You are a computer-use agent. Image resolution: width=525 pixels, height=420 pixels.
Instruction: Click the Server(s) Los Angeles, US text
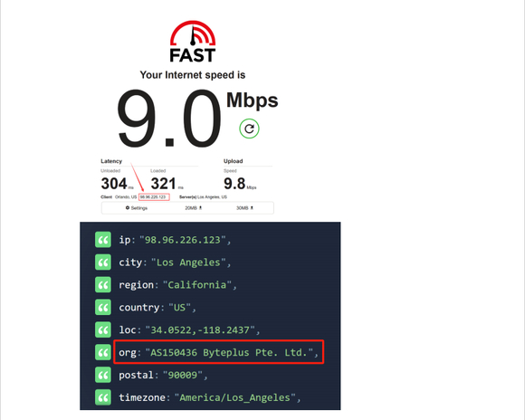[x=204, y=197]
